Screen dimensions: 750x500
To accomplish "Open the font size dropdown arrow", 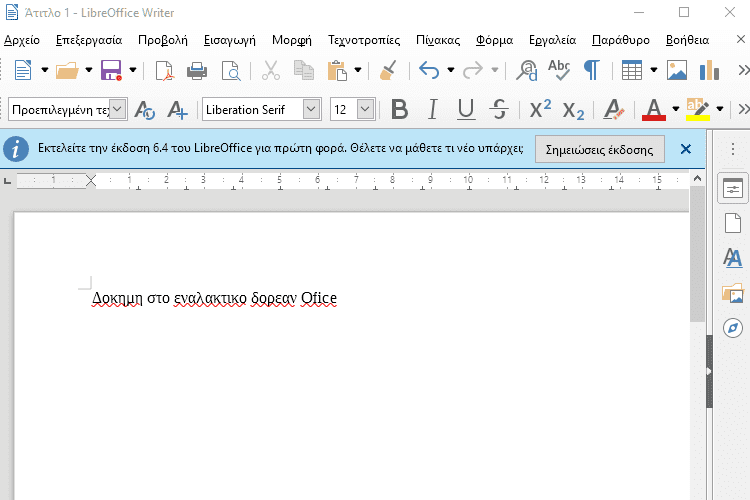I will (x=365, y=109).
